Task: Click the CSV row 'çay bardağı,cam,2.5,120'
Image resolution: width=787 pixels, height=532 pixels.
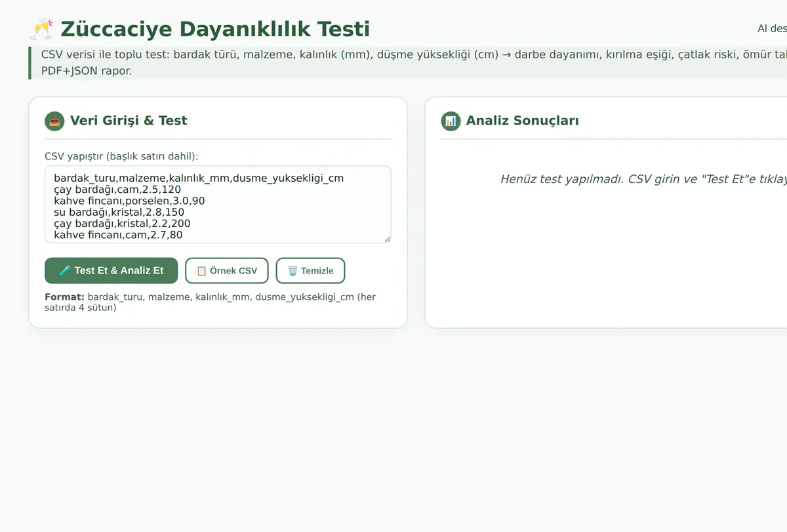Action: pos(117,190)
